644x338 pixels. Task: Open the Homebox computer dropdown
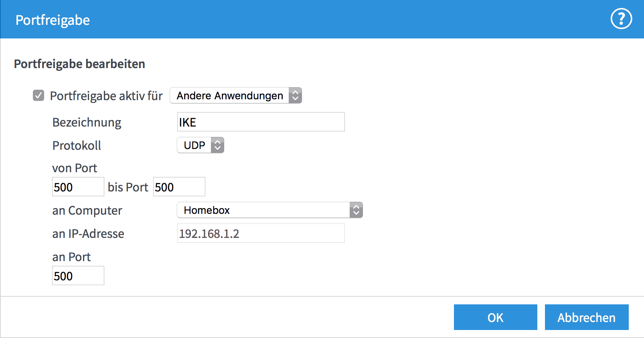coord(270,210)
